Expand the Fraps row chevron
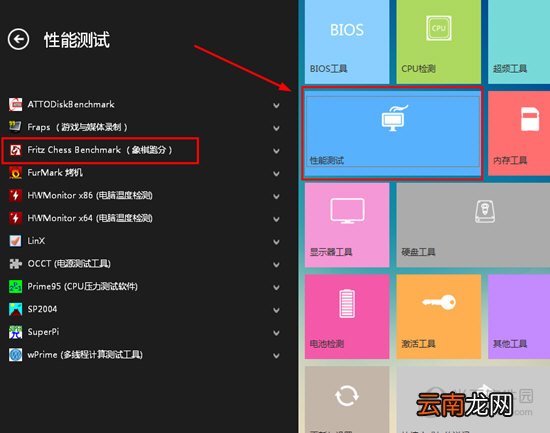The image size is (550, 433). [x=276, y=128]
